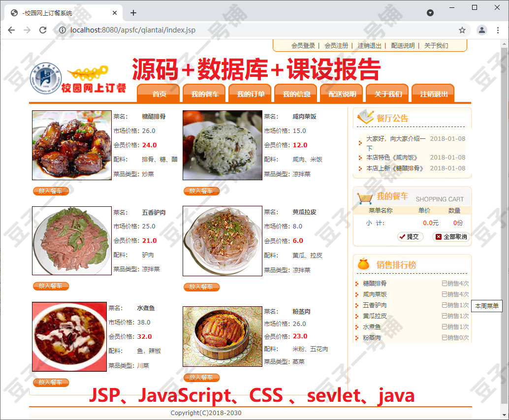The height and width of the screenshot is (420, 509).
Task: Open the 粉蒸肉 dish photo
Action: coord(223,337)
